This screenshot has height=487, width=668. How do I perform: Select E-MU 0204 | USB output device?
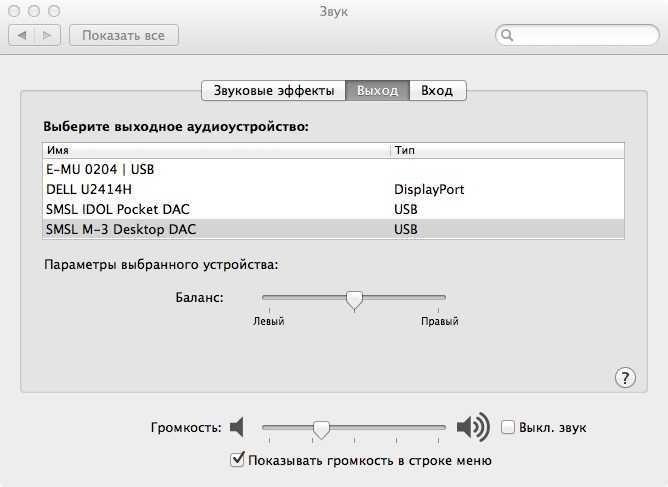point(334,169)
